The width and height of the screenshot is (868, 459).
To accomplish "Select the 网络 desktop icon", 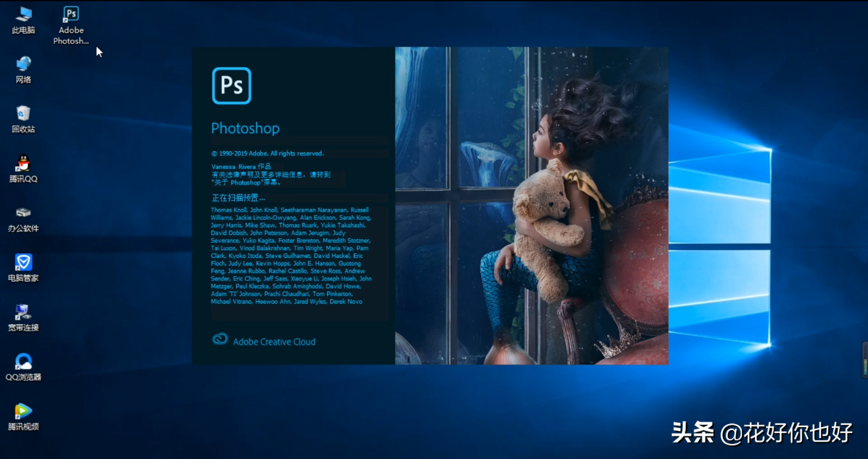I will [24, 70].
